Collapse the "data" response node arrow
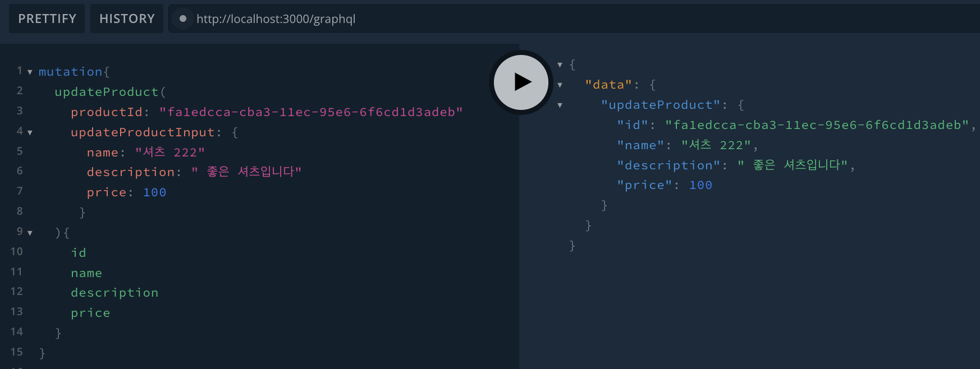This screenshot has height=369, width=980. click(560, 85)
